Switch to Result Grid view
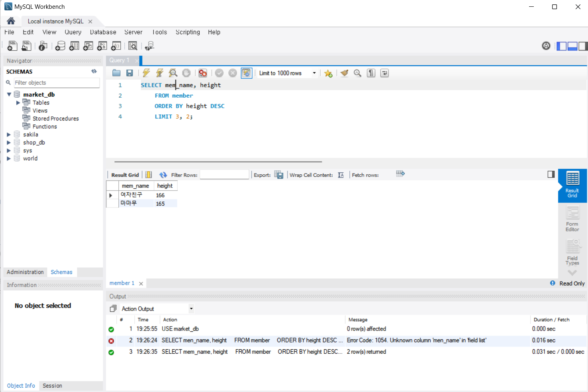The width and height of the screenshot is (588, 392). click(572, 185)
